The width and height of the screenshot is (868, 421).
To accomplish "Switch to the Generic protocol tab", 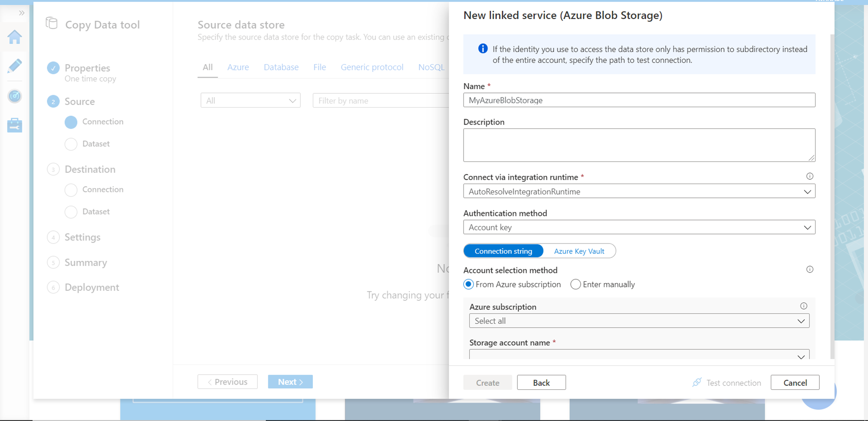I will (372, 67).
